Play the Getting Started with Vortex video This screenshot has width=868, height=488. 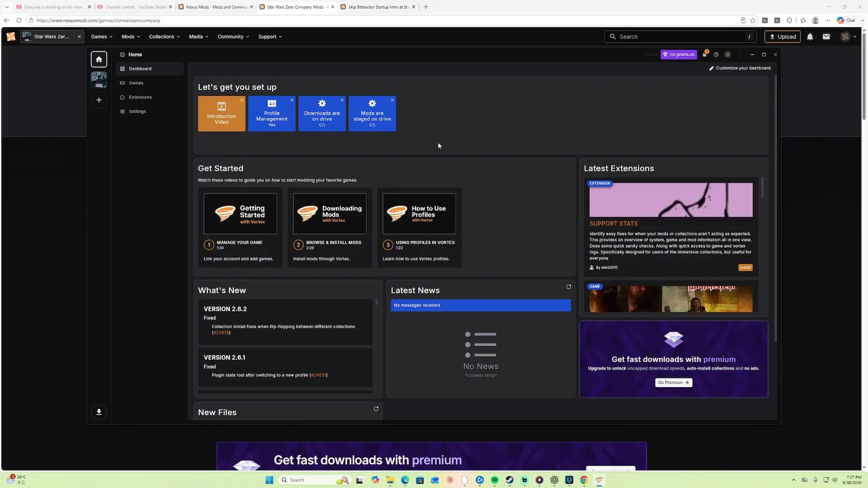tap(240, 214)
